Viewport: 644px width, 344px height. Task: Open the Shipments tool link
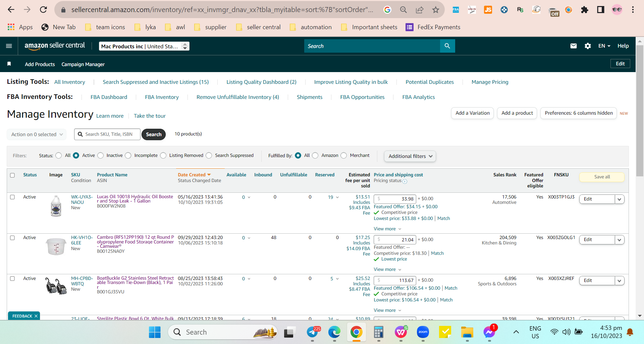pyautogui.click(x=310, y=97)
